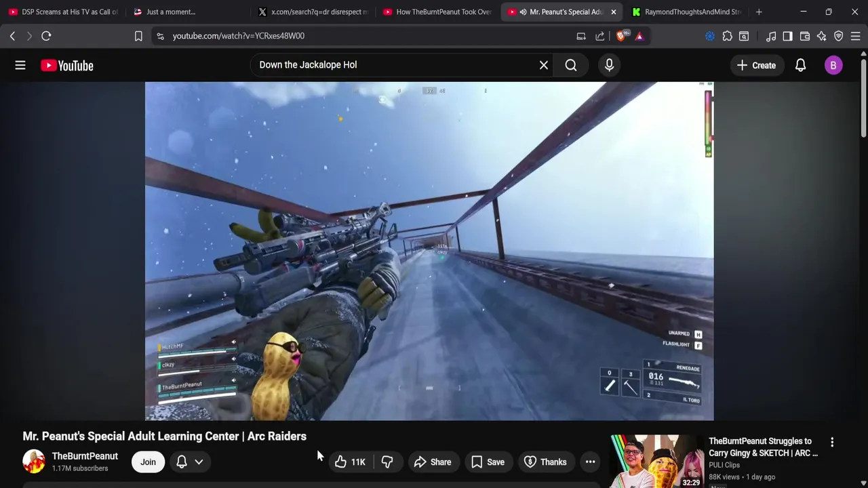This screenshot has width=868, height=488.
Task: Switch to 'DSP Screams at His TV' tab
Action: [63, 12]
